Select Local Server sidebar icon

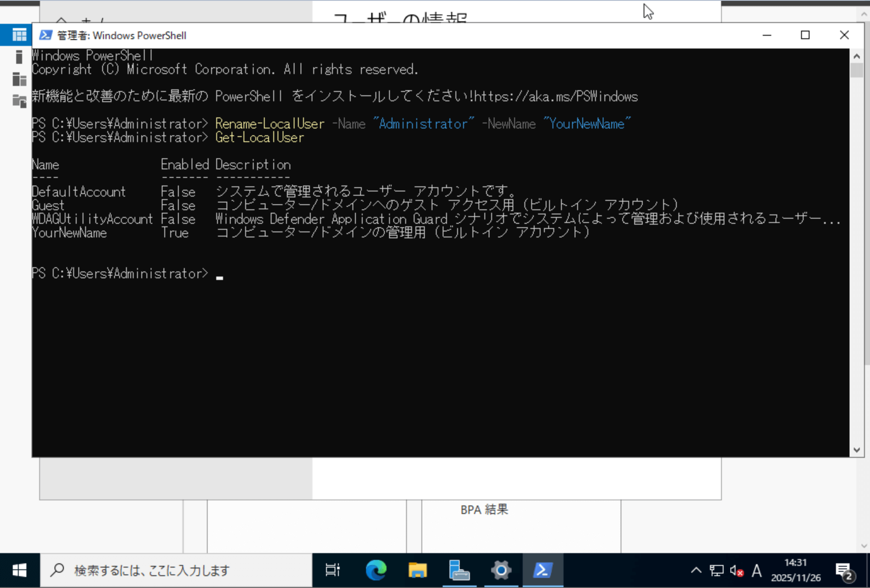[x=19, y=57]
